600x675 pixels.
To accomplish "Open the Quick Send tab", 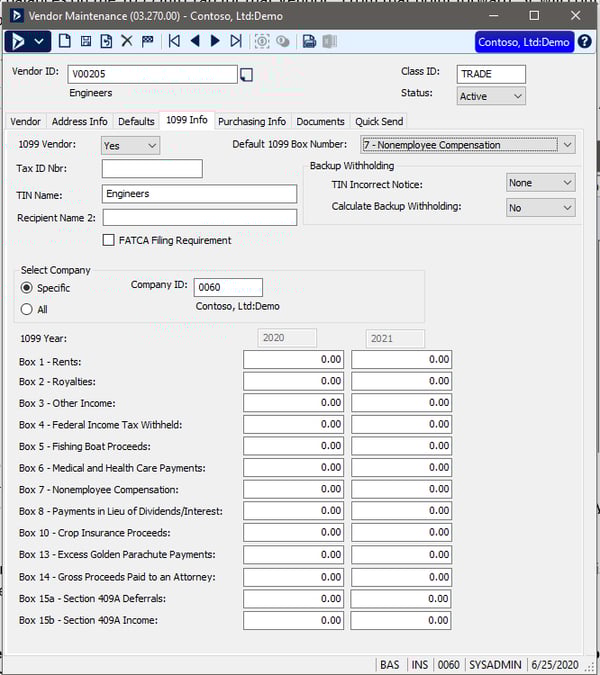I will click(x=379, y=121).
